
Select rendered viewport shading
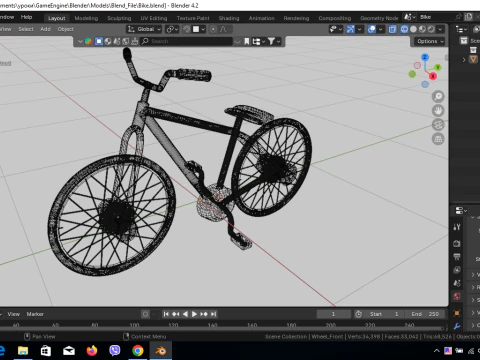(431, 29)
